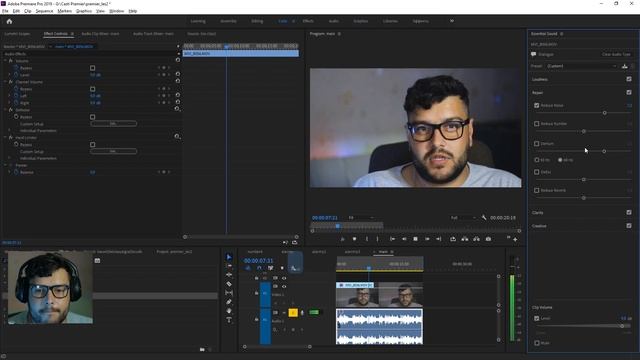Select the Selection tool in tools panel
Image resolution: width=640 pixels, height=360 pixels.
point(229,257)
